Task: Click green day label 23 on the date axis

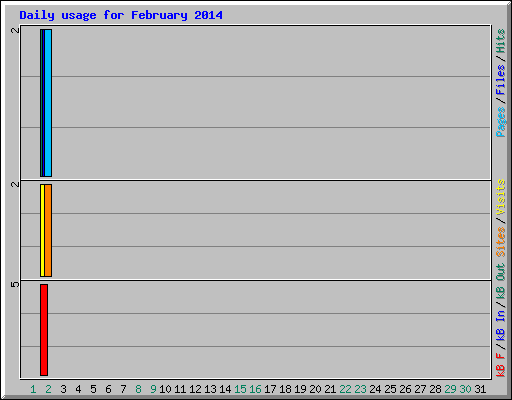Action: [x=360, y=389]
